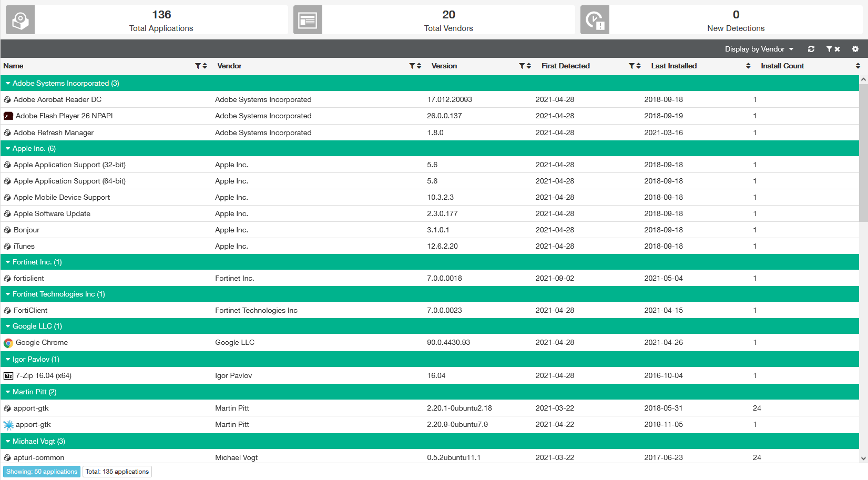Collapse the Martin Pitt group

coord(8,392)
